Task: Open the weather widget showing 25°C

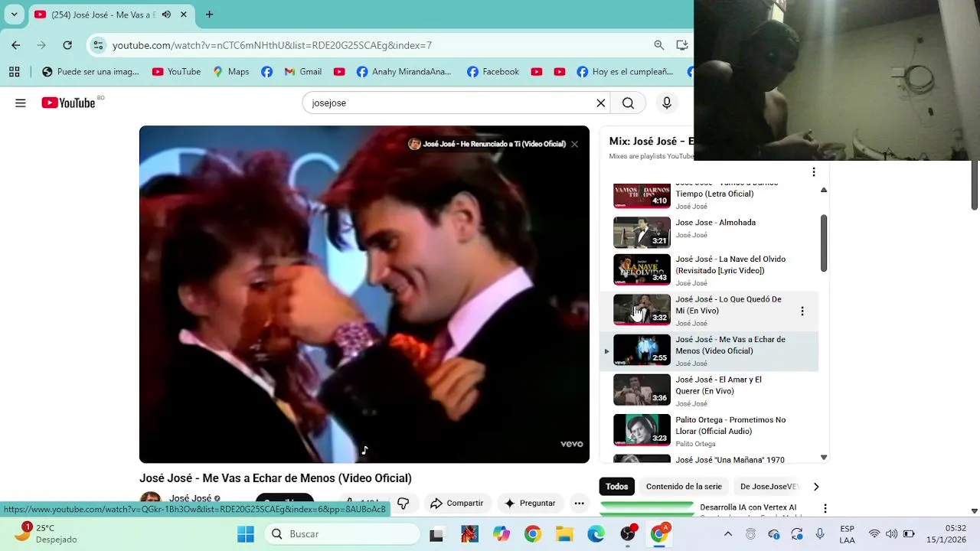Action: (46, 533)
